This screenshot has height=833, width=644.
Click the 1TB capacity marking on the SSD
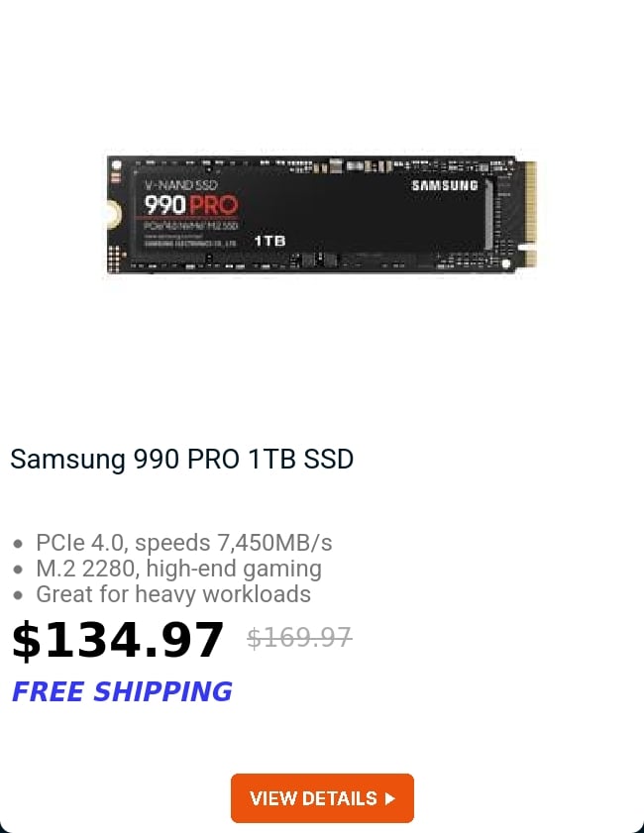[269, 242]
